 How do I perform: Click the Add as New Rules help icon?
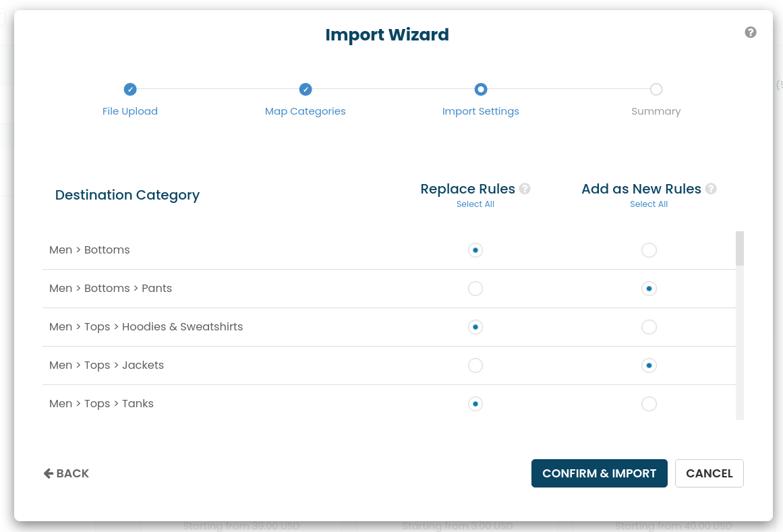[x=711, y=189]
